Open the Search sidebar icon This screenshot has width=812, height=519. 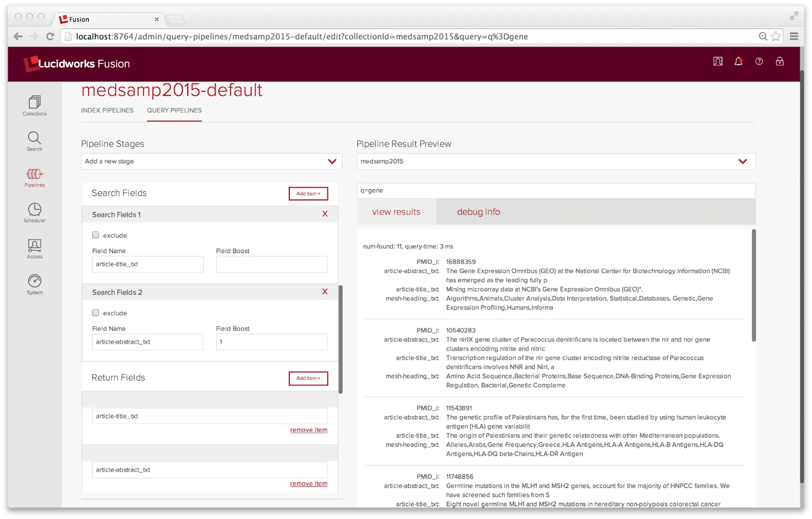coord(35,142)
